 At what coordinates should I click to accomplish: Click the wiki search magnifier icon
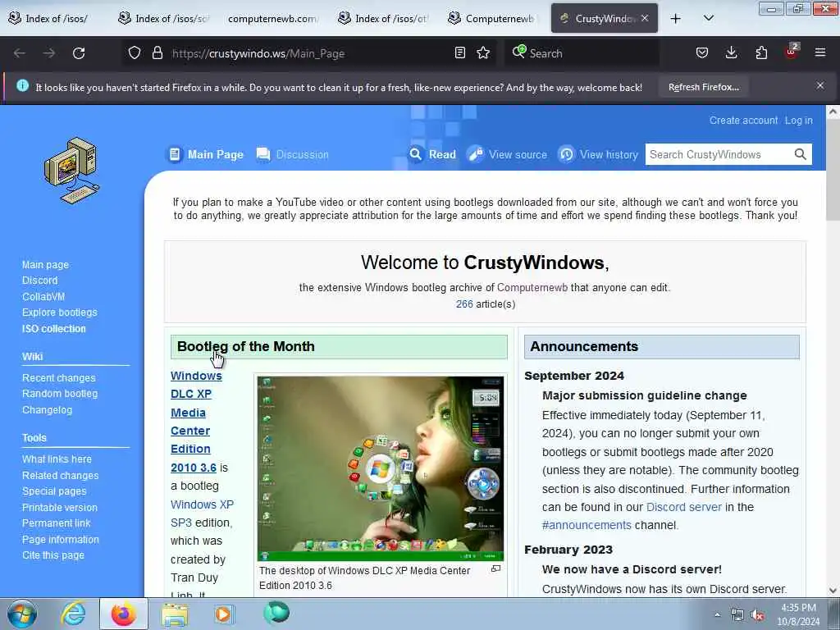[800, 155]
